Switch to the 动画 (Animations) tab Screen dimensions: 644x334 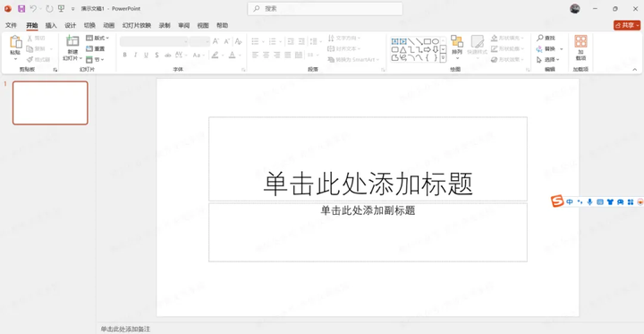pos(109,25)
